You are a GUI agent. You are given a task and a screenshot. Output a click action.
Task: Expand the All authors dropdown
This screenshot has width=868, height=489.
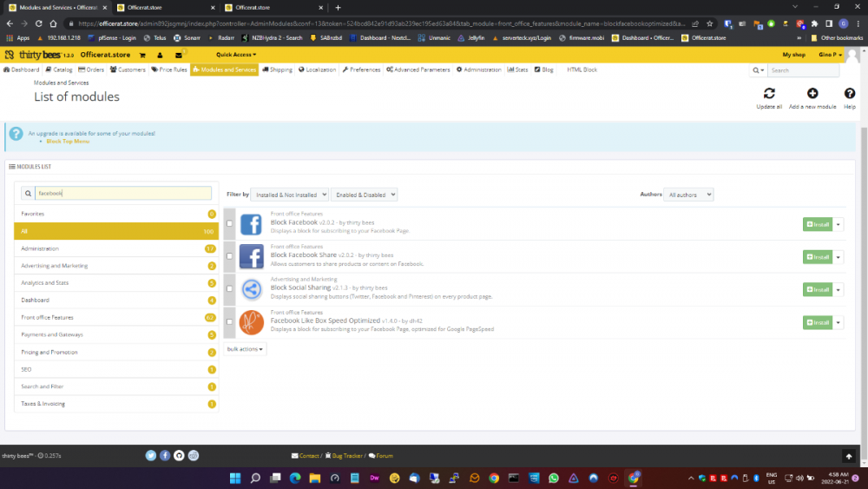[689, 195]
